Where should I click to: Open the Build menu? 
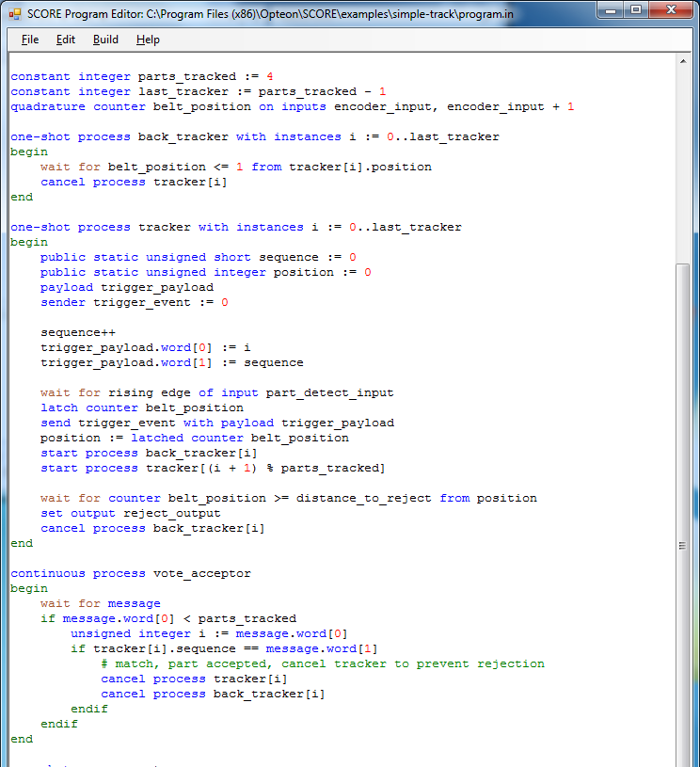[x=105, y=40]
